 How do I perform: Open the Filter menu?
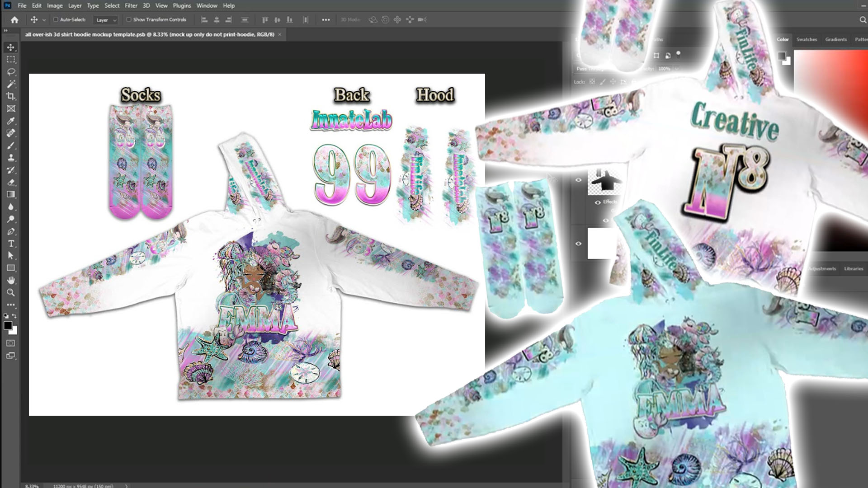tap(131, 6)
